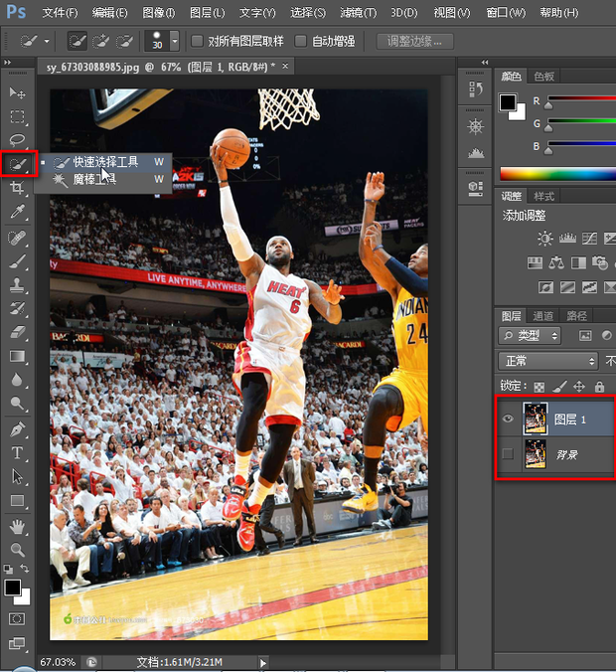Viewport: 616px width, 672px height.
Task: Open the 正常 blend mode dropdown
Action: click(x=547, y=361)
